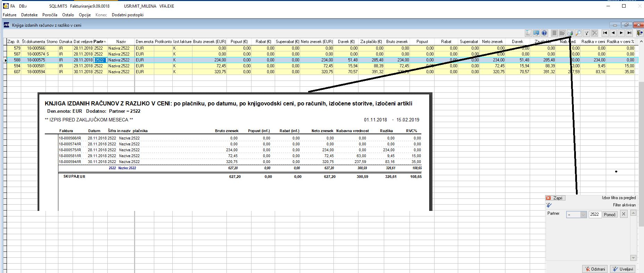Click the printer icon in the toolbar

[570, 33]
